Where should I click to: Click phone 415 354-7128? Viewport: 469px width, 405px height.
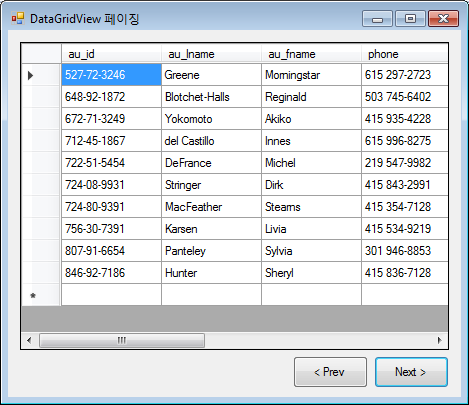(405, 207)
